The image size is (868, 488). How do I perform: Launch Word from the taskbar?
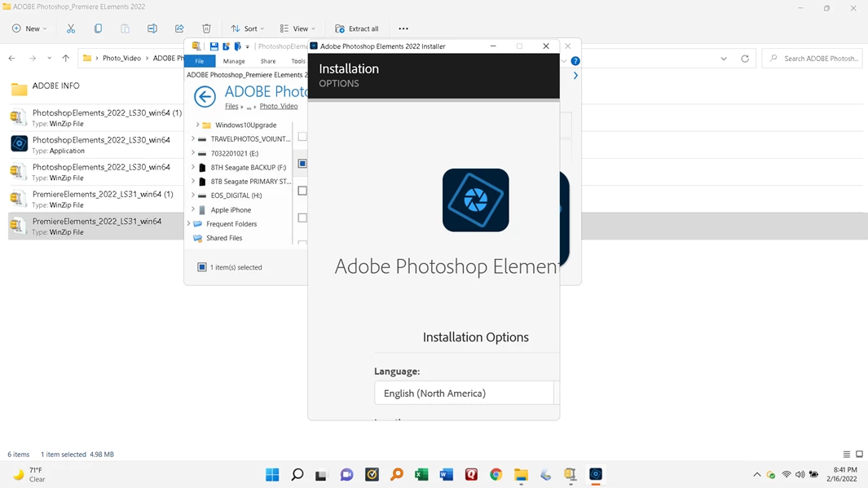coord(446,475)
